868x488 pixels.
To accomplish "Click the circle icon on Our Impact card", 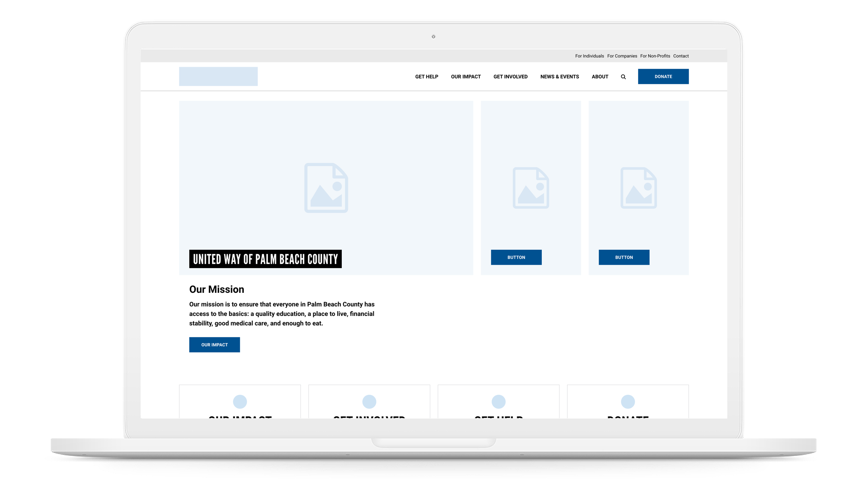I will tap(240, 402).
